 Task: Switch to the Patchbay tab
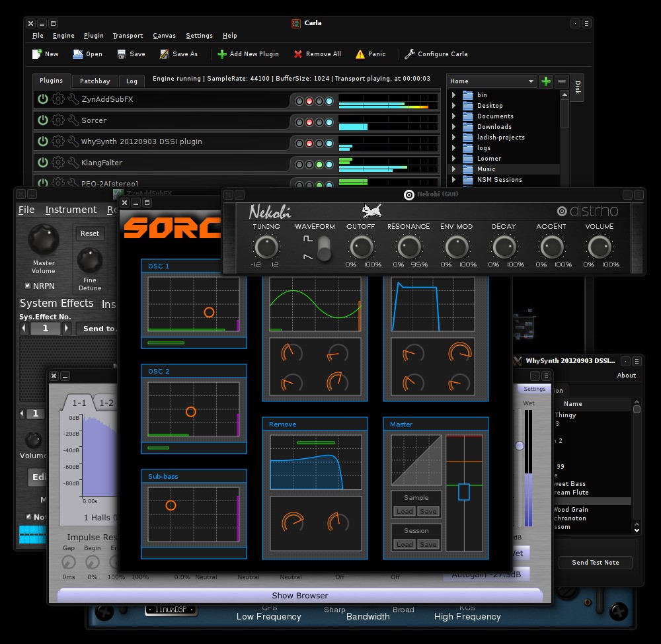tap(95, 81)
